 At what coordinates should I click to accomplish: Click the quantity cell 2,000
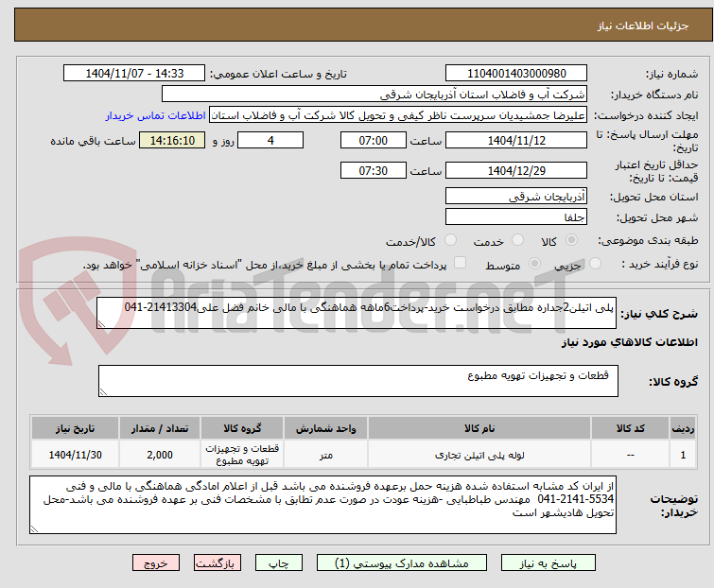click(x=160, y=455)
